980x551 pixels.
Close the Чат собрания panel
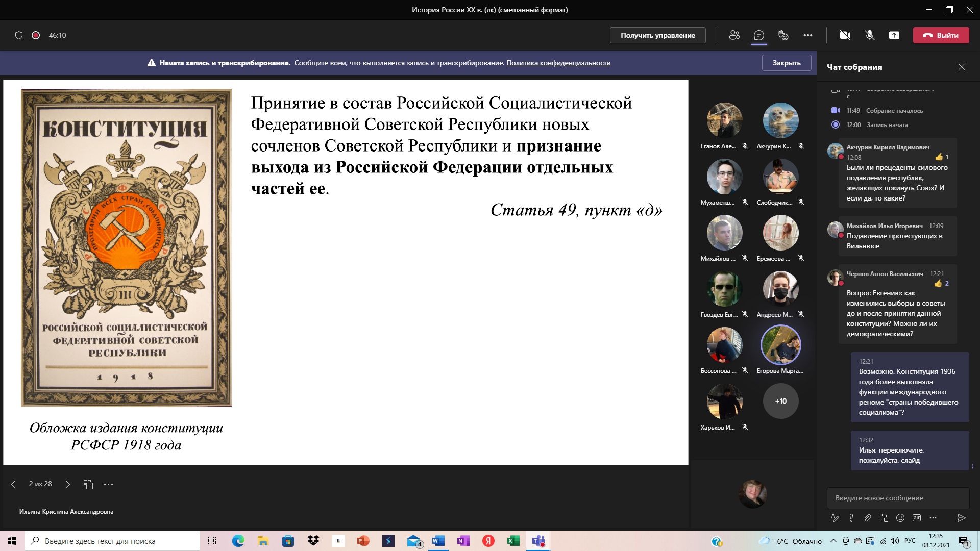[961, 67]
